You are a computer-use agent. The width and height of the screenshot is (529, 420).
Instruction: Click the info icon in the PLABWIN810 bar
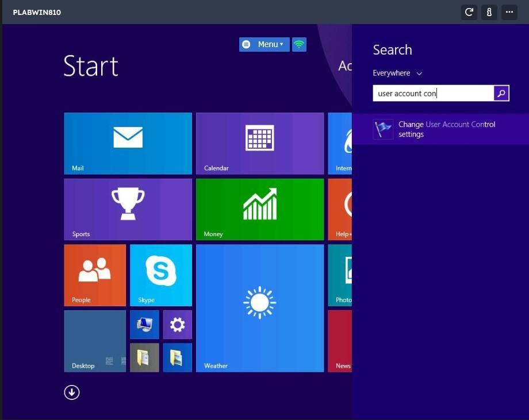pos(489,13)
